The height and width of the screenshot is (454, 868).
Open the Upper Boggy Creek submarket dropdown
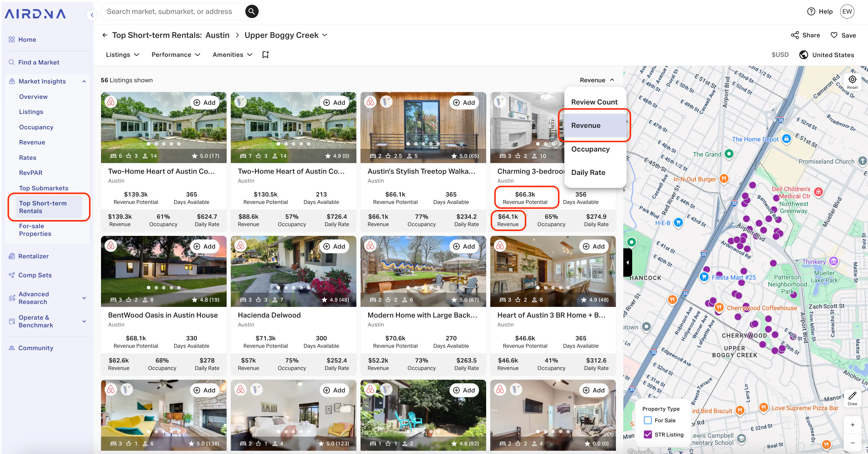286,35
